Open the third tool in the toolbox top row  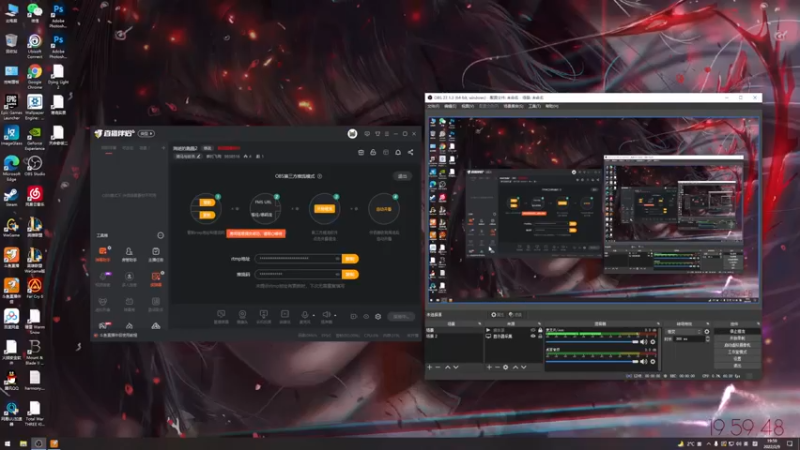[x=156, y=254]
